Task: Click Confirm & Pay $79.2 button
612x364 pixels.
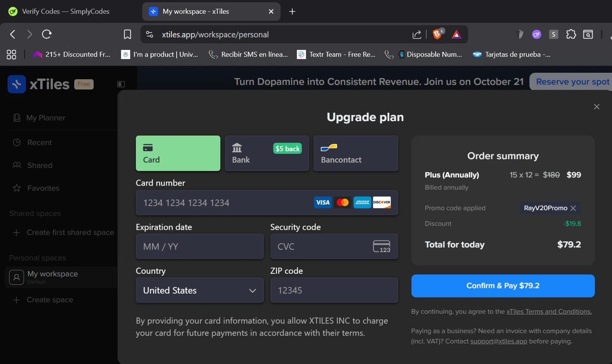Action: click(503, 286)
